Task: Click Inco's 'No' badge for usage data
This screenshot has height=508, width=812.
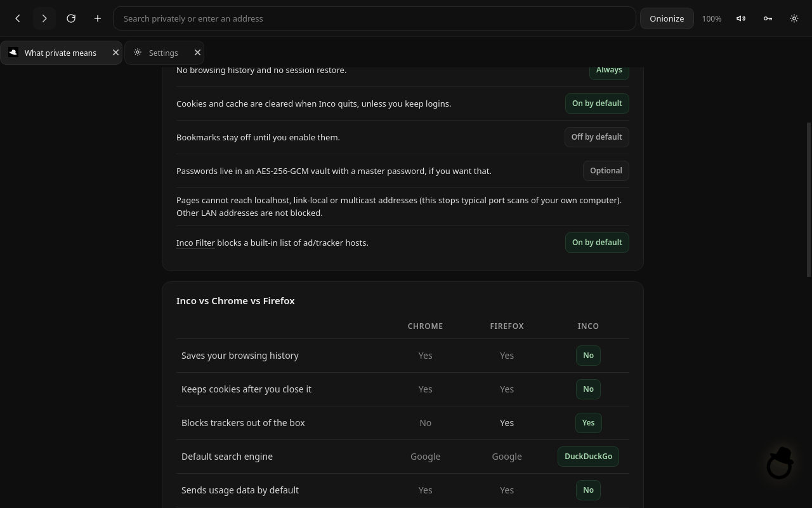Action: coord(588,490)
